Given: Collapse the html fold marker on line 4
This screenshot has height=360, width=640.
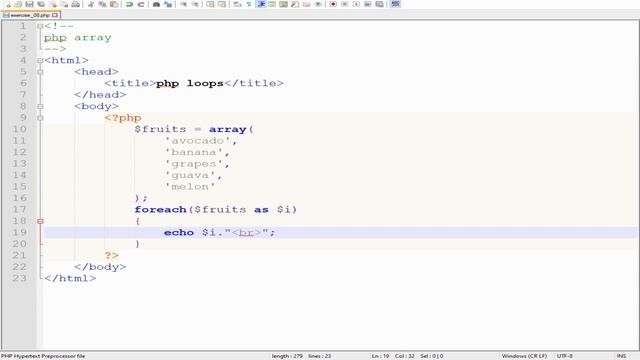Looking at the screenshot, I should pos(40,60).
